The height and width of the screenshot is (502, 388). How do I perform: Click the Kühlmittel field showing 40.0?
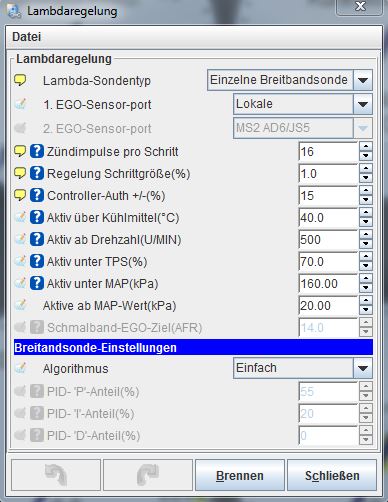(328, 218)
